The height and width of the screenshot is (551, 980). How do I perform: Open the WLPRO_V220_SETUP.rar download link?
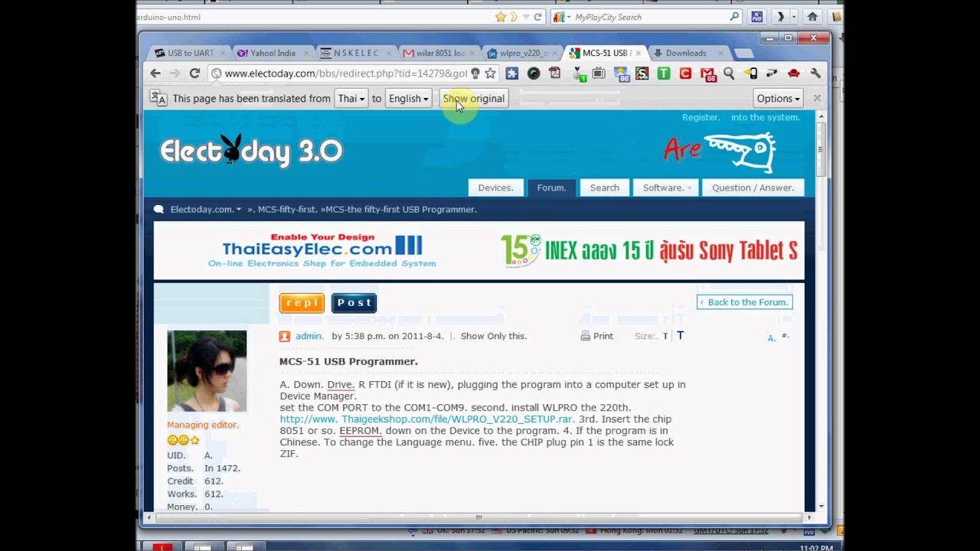pyautogui.click(x=426, y=419)
